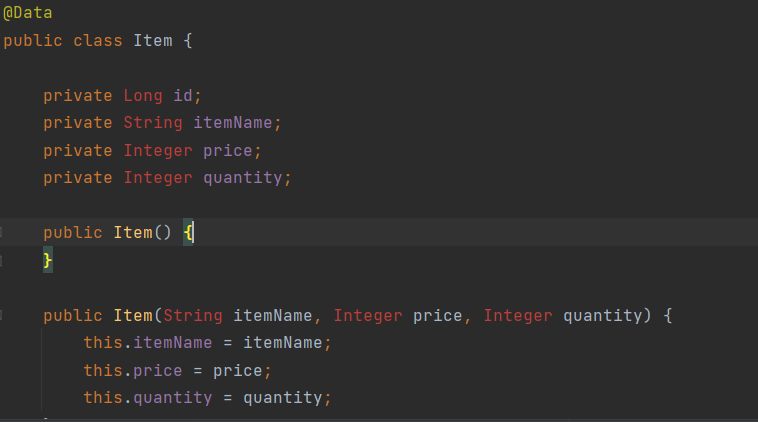Image resolution: width=758 pixels, height=422 pixels.
Task: Click the Integer type of the private price field
Action: coord(158,151)
